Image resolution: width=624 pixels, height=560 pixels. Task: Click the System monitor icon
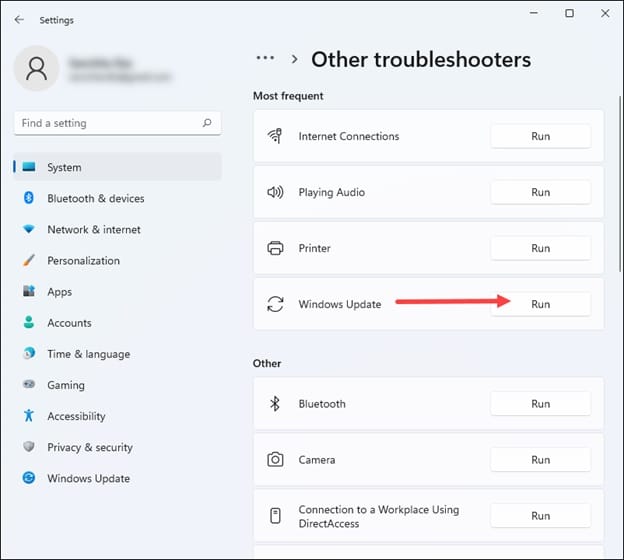click(29, 167)
